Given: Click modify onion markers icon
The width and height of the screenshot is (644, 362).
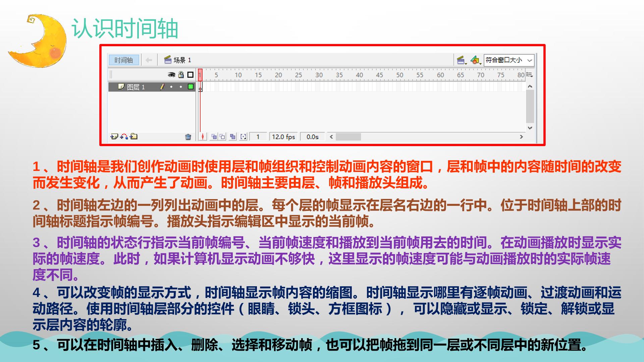Looking at the screenshot, I should click(244, 137).
